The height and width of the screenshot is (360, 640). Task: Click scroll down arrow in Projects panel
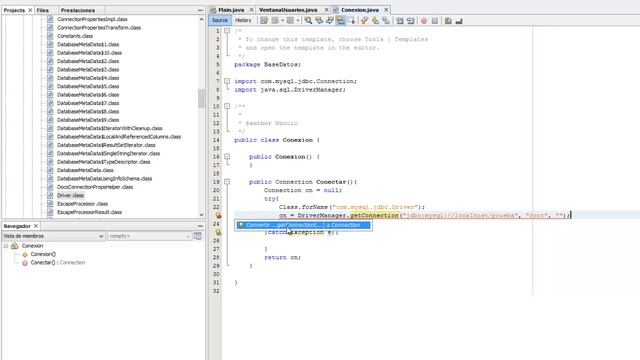tap(201, 215)
